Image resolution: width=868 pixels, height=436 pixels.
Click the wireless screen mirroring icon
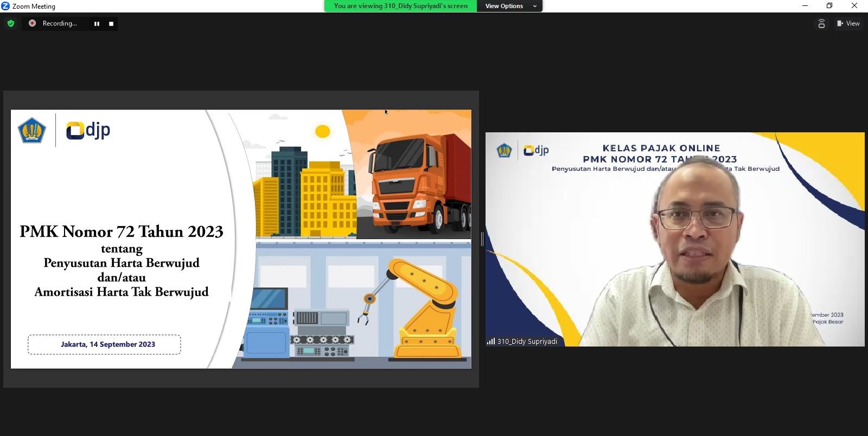tap(821, 23)
